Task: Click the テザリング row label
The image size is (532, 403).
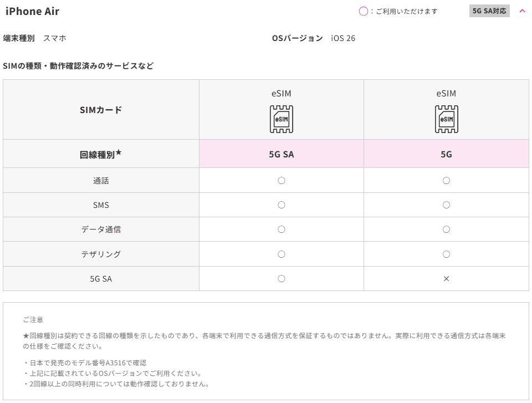Action: point(101,254)
